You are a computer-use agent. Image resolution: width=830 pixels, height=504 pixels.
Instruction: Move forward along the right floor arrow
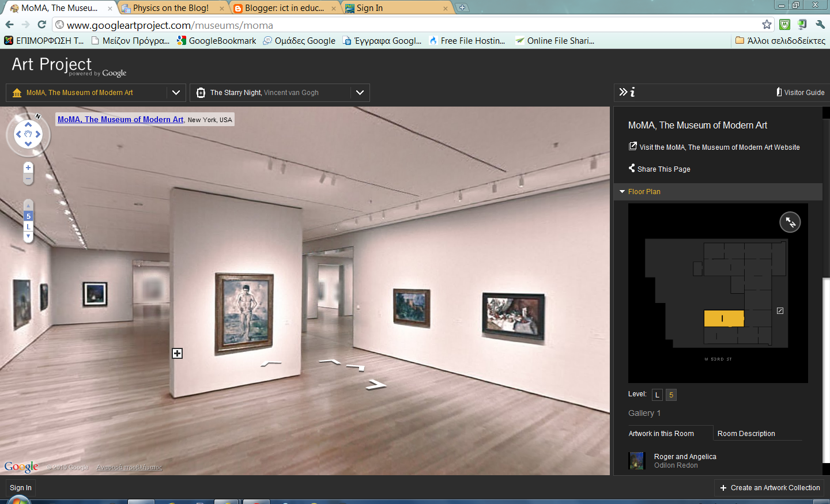click(x=376, y=384)
